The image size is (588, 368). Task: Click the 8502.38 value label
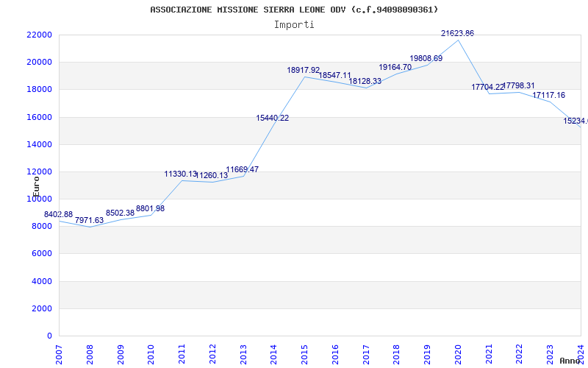(x=120, y=213)
